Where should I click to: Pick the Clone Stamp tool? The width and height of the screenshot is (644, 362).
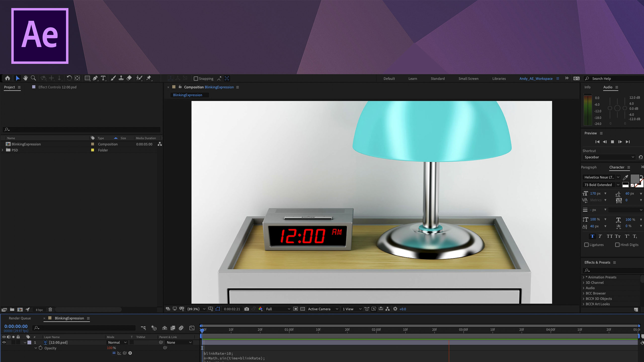tap(121, 78)
